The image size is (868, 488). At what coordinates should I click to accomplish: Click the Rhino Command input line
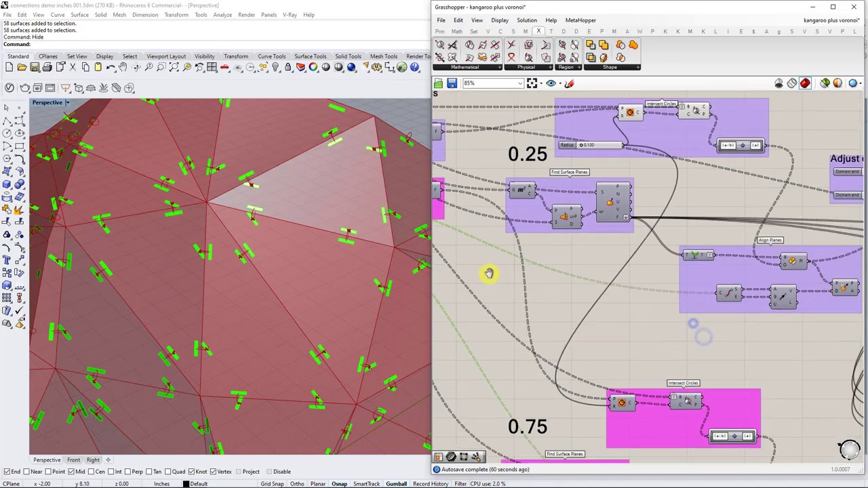click(217, 45)
